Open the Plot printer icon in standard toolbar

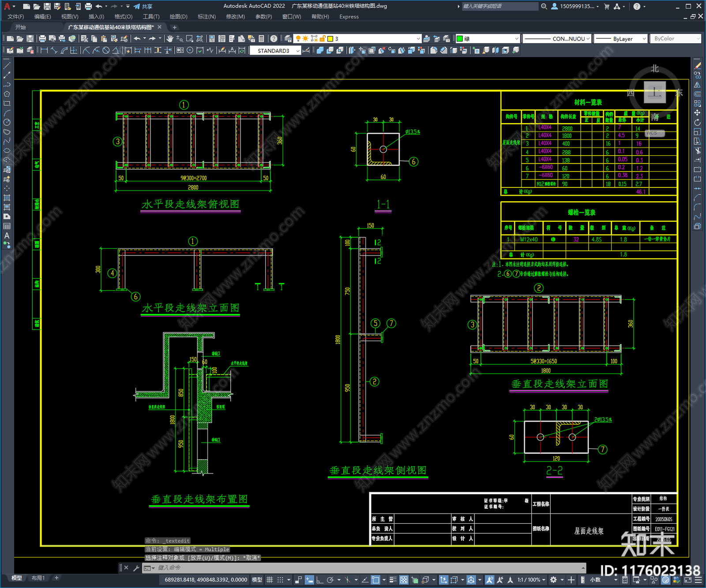[42, 39]
